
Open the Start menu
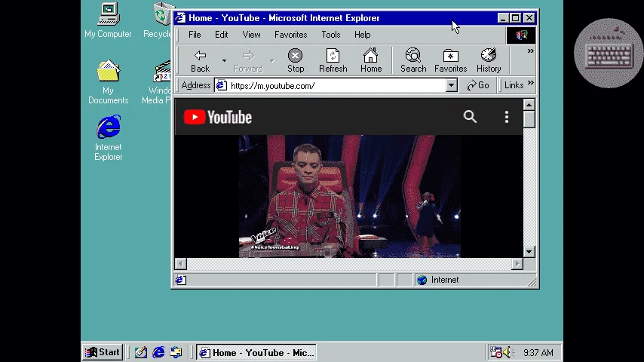coord(103,352)
